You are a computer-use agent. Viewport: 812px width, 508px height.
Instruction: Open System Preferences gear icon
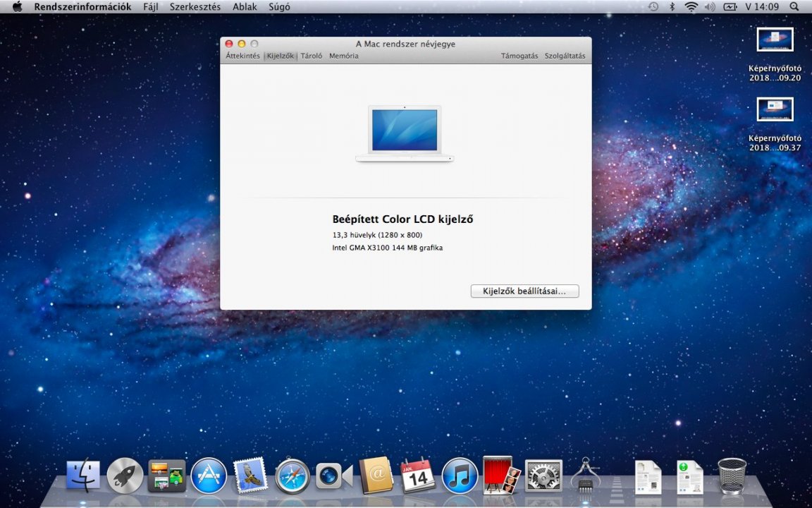[x=543, y=476]
